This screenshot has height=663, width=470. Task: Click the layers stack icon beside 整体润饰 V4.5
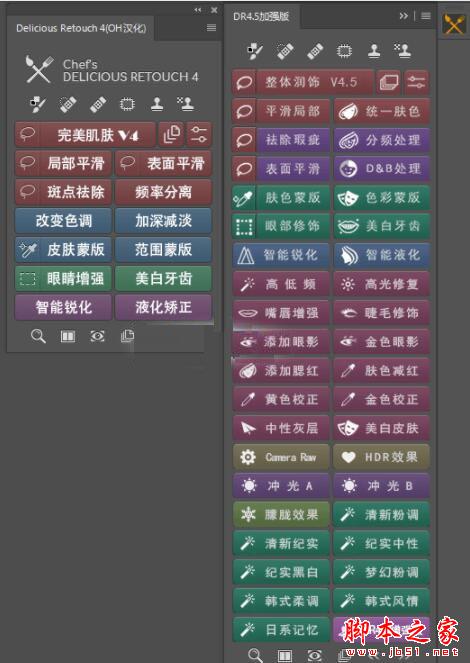389,82
